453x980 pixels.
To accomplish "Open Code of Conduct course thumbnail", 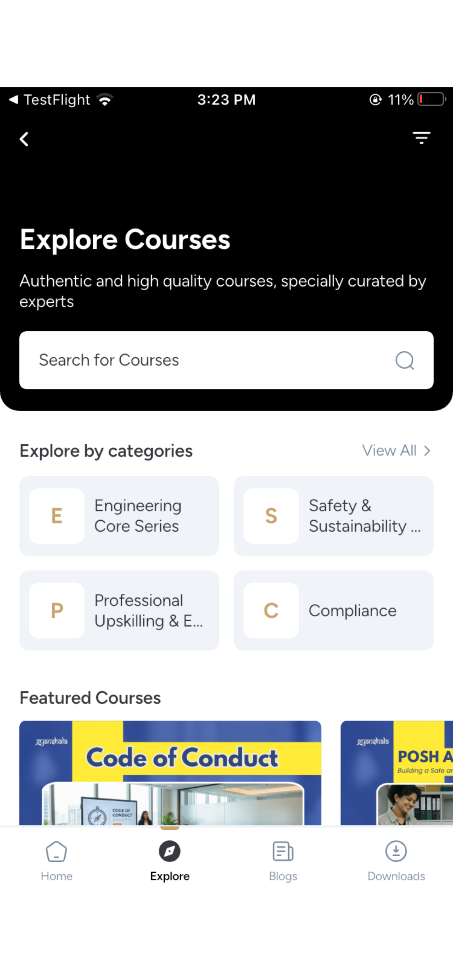I will click(x=170, y=773).
